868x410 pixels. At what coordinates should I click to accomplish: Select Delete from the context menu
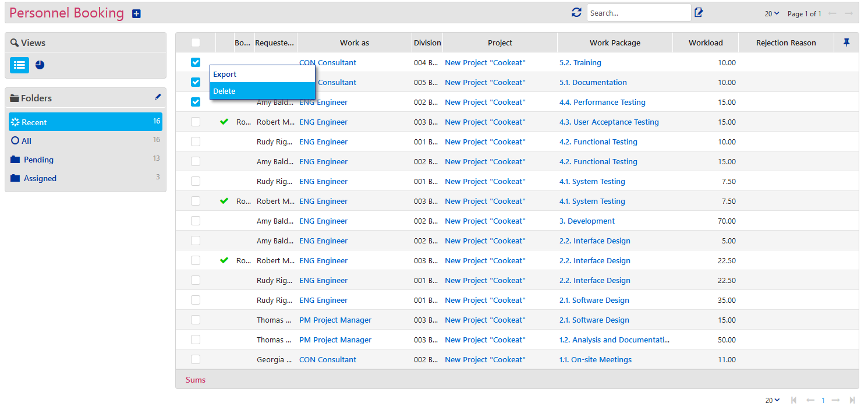coord(224,91)
